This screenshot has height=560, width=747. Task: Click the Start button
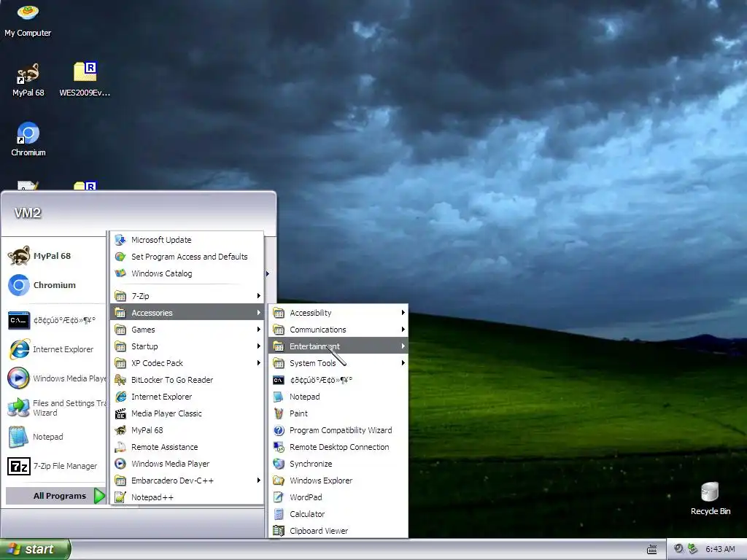(x=34, y=549)
